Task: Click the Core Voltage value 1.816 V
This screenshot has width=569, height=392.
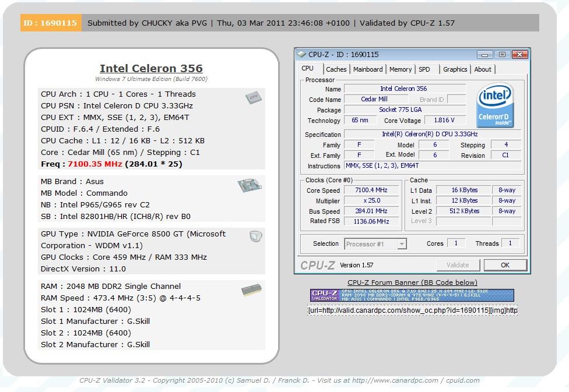Action: [444, 120]
